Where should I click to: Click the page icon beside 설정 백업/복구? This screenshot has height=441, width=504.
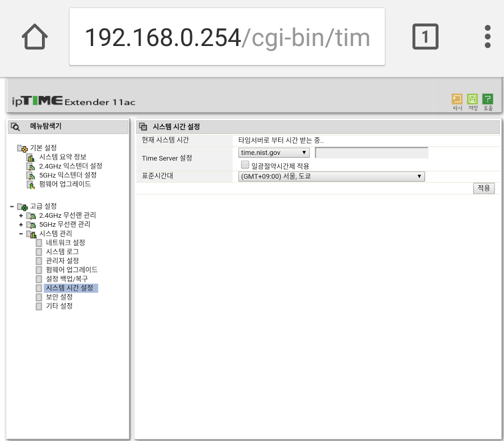[x=39, y=279]
